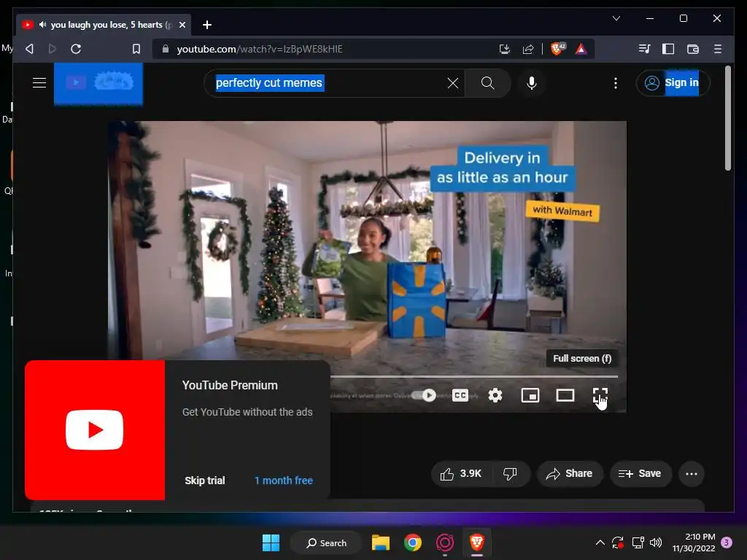Enter full screen mode
The height and width of the screenshot is (560, 747).
(600, 395)
